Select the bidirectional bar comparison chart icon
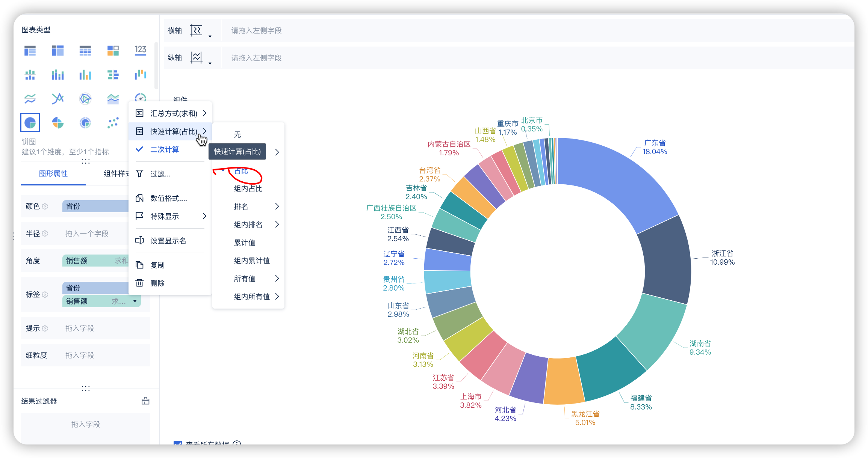 click(x=113, y=75)
